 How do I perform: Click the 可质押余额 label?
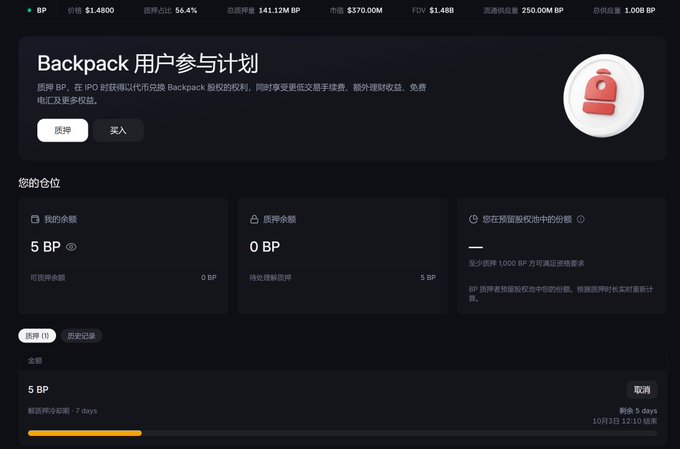[48, 278]
